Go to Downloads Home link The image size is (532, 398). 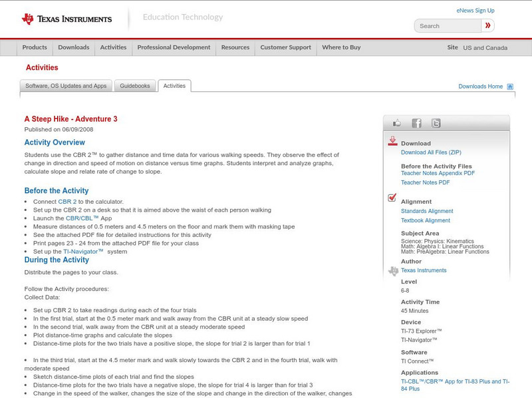pyautogui.click(x=480, y=87)
